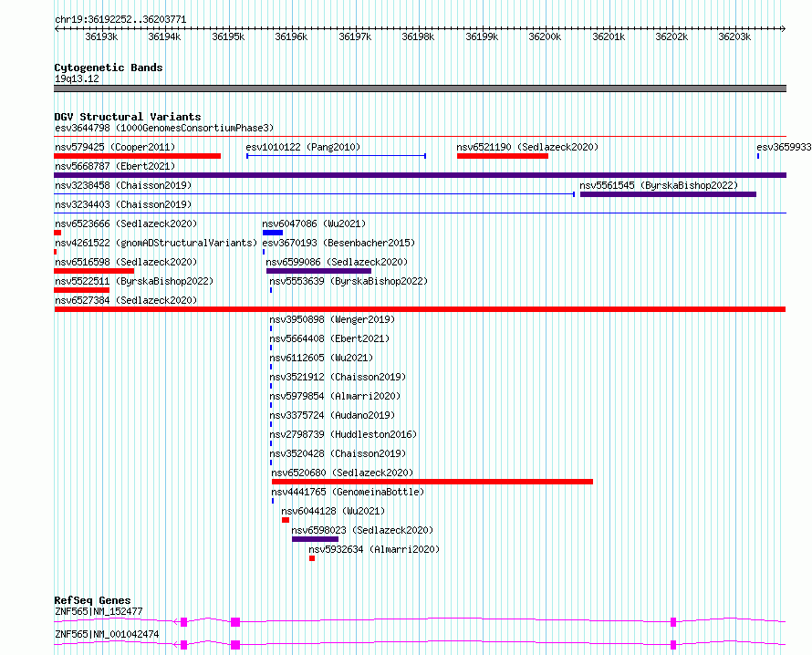Click the RefSeq Genes track title

point(92,600)
